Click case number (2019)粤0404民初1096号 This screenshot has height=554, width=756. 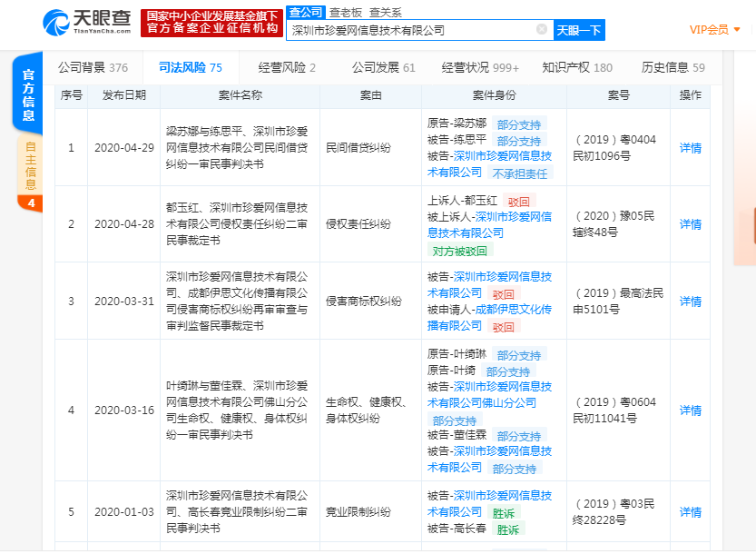click(614, 148)
